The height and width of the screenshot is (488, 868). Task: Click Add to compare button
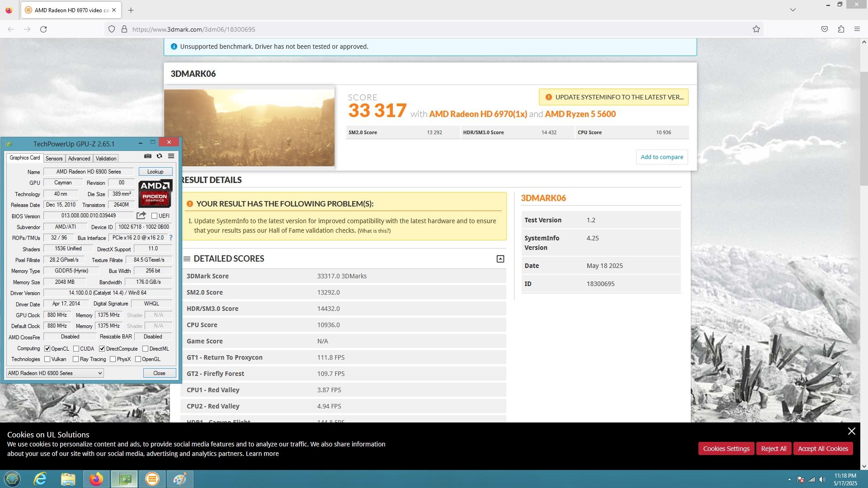click(x=661, y=157)
